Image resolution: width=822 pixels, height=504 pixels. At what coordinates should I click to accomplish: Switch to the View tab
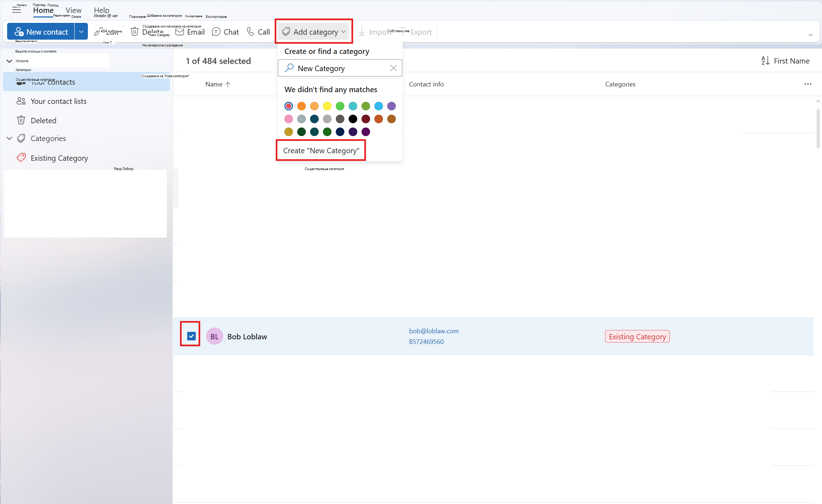coord(74,10)
